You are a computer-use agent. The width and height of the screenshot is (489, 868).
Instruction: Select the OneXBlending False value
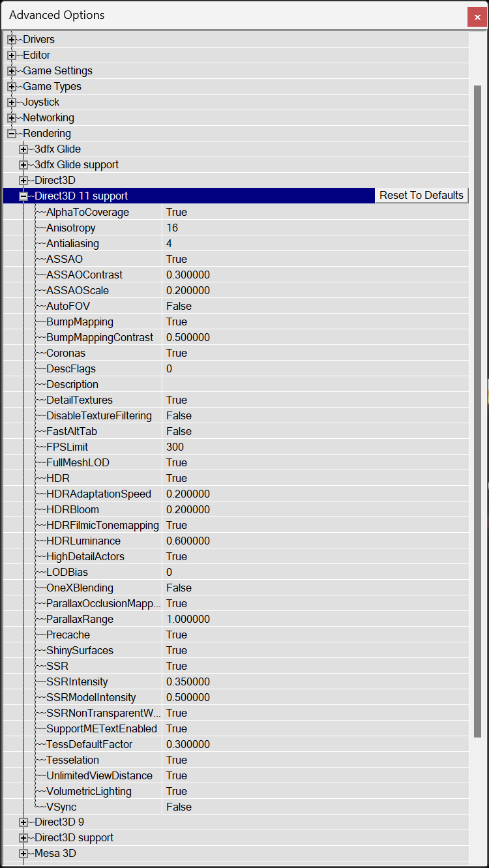point(179,588)
